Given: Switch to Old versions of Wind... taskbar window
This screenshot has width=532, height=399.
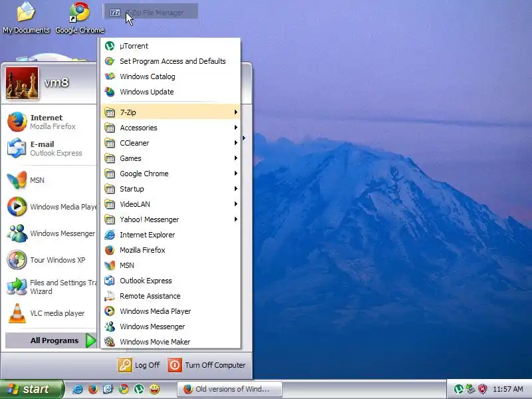Looking at the screenshot, I should (229, 389).
